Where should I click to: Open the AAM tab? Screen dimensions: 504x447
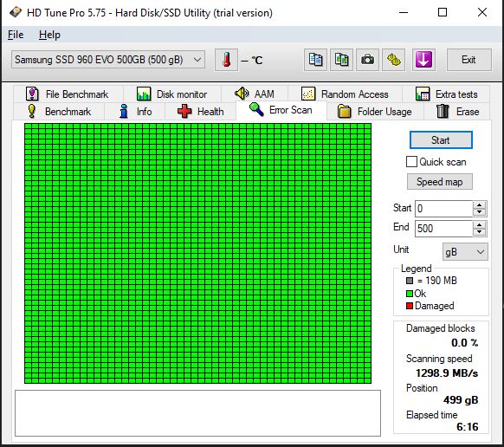[x=255, y=94]
